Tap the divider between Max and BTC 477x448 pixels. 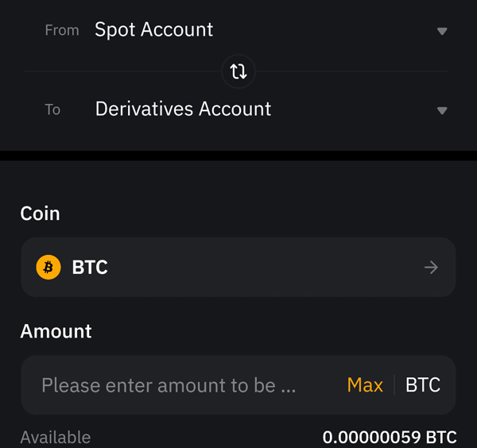point(394,385)
